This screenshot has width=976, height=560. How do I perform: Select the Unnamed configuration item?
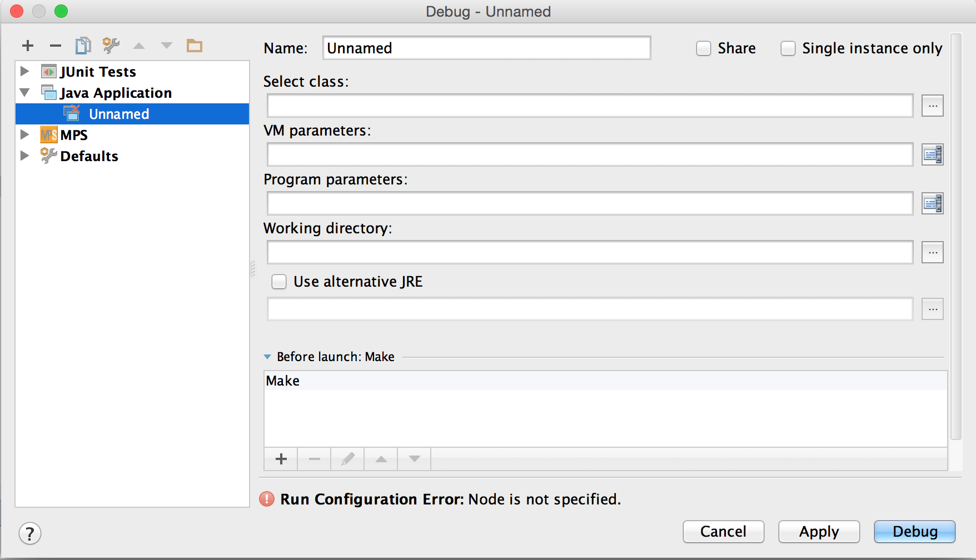(x=119, y=114)
